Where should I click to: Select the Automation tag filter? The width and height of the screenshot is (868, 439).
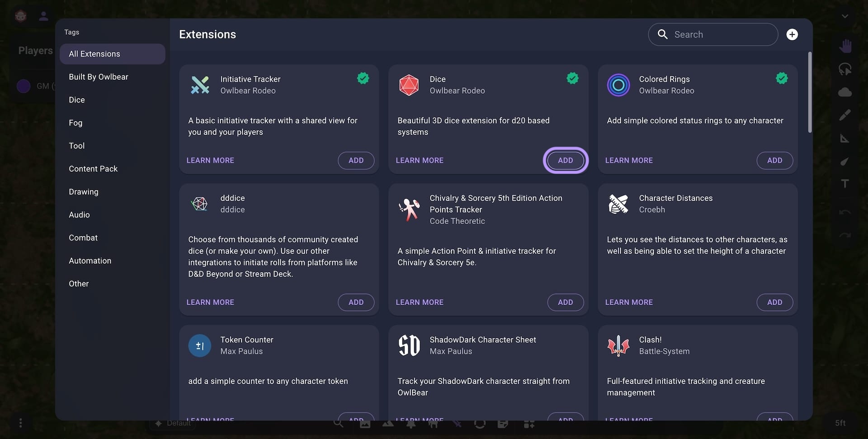coord(90,261)
